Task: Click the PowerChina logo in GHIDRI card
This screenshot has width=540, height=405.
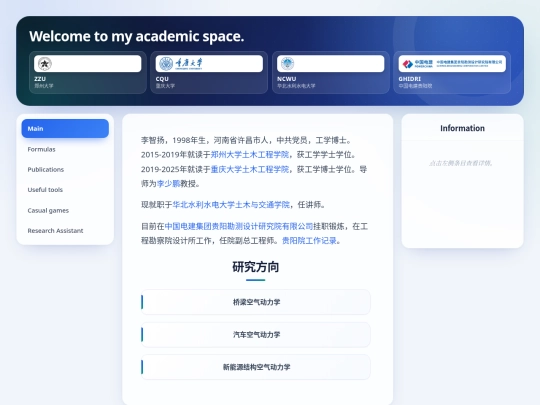Action: click(x=452, y=64)
